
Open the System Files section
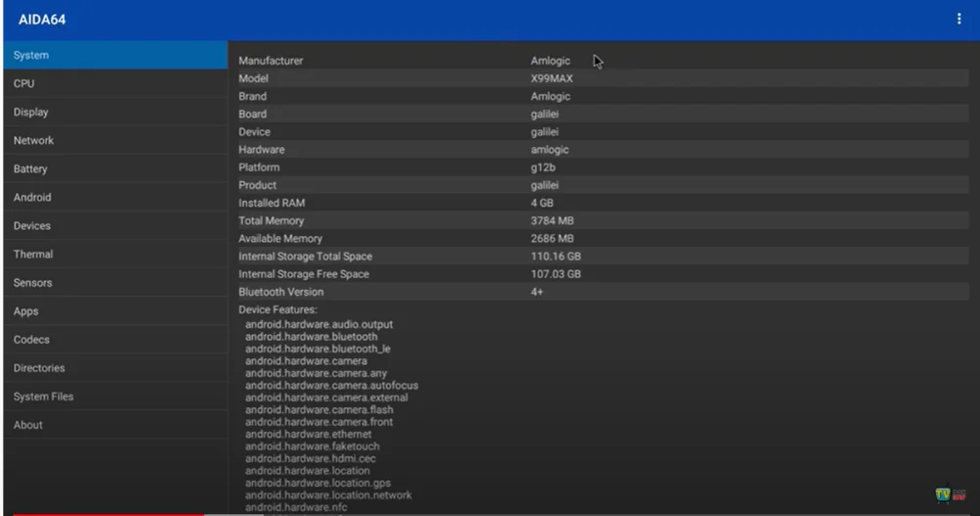click(x=116, y=397)
